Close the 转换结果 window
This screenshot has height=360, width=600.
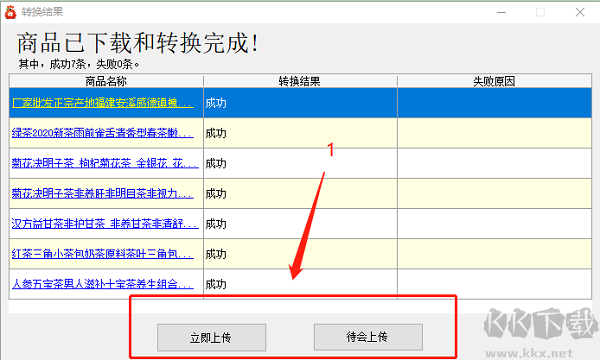pos(580,12)
